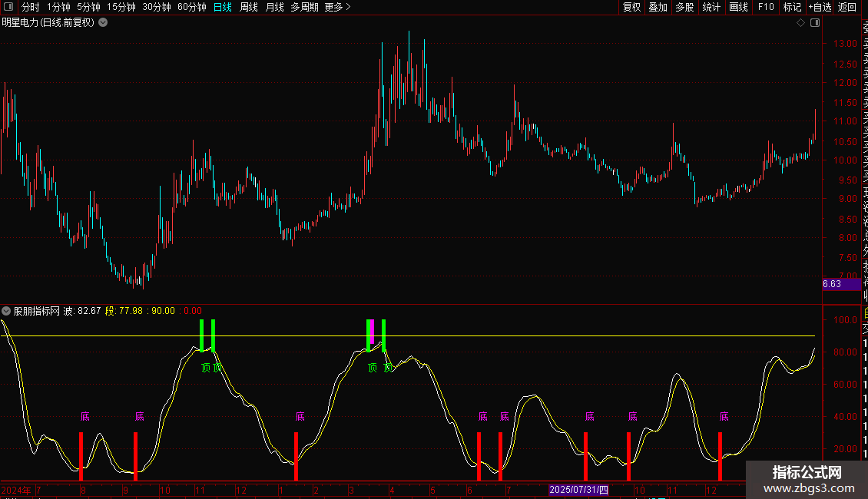Select the 15分钟 period tab
Screen dimensions: 868x499
tap(121, 7)
